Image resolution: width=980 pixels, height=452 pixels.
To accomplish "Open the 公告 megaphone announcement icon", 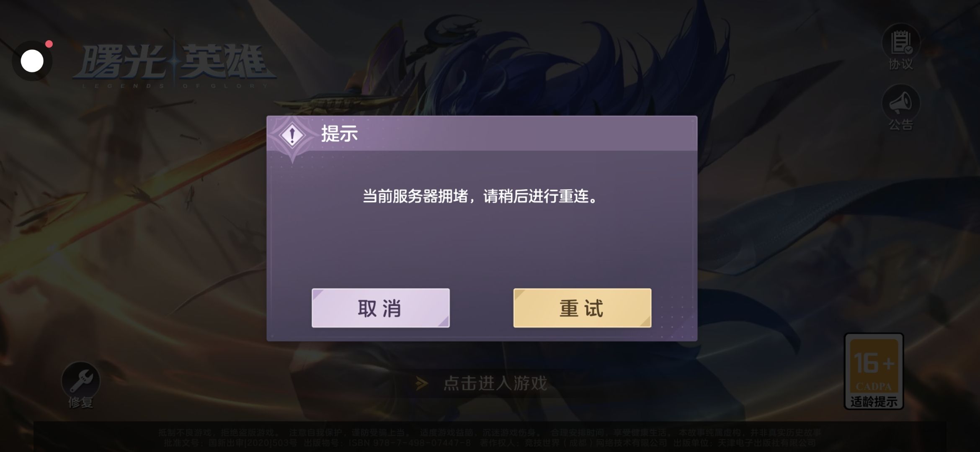I will click(901, 103).
